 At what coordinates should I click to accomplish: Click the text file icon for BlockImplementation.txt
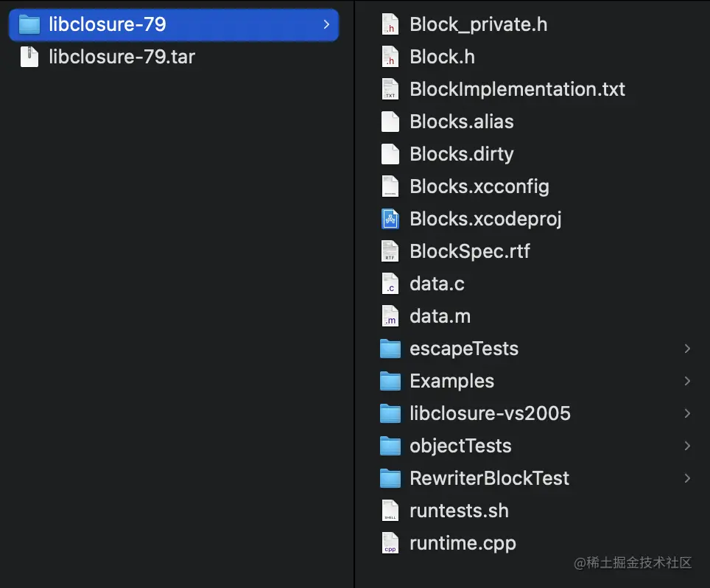point(390,88)
